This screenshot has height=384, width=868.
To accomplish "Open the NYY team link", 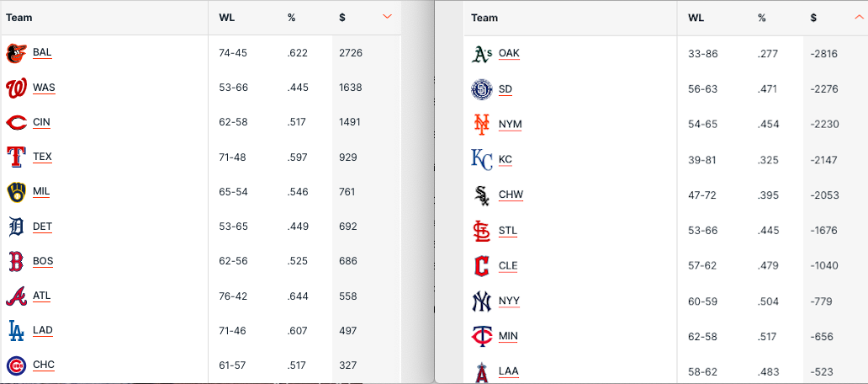I will point(509,301).
